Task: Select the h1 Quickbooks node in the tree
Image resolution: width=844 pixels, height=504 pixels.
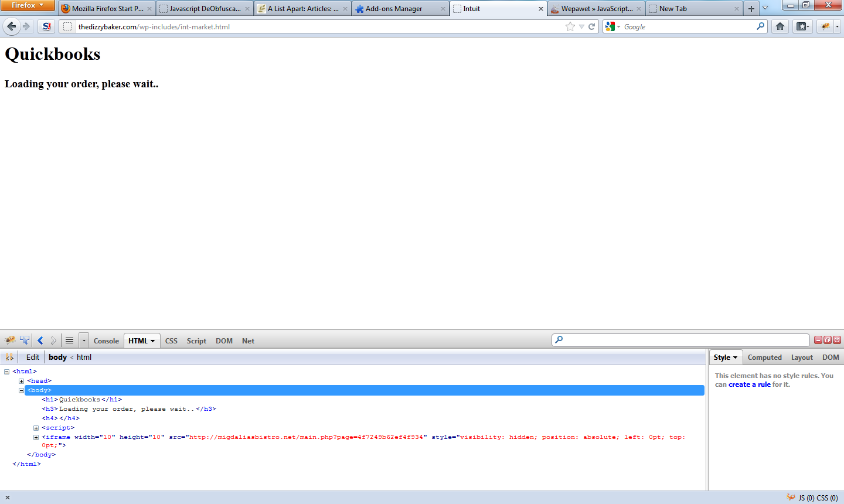Action: tap(81, 400)
